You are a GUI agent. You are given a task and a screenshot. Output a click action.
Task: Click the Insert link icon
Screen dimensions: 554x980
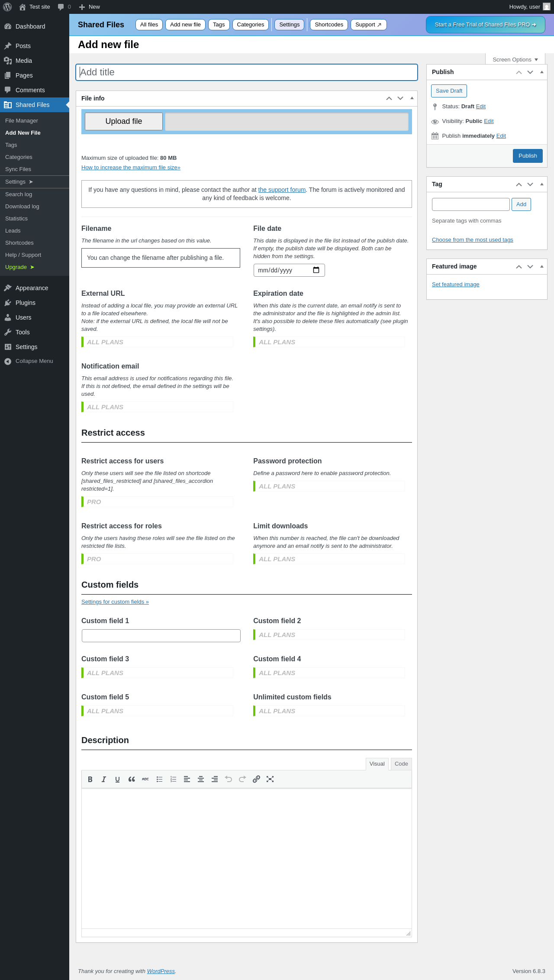256,779
